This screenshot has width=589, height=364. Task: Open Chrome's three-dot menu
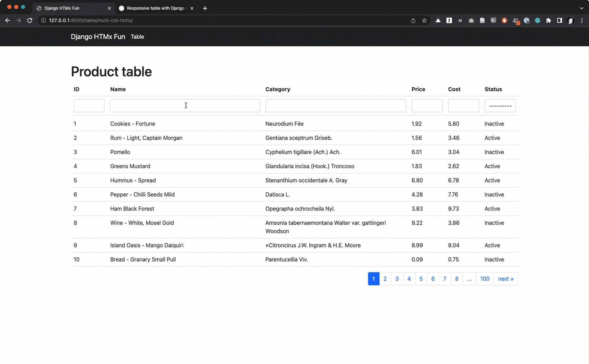[x=582, y=20]
